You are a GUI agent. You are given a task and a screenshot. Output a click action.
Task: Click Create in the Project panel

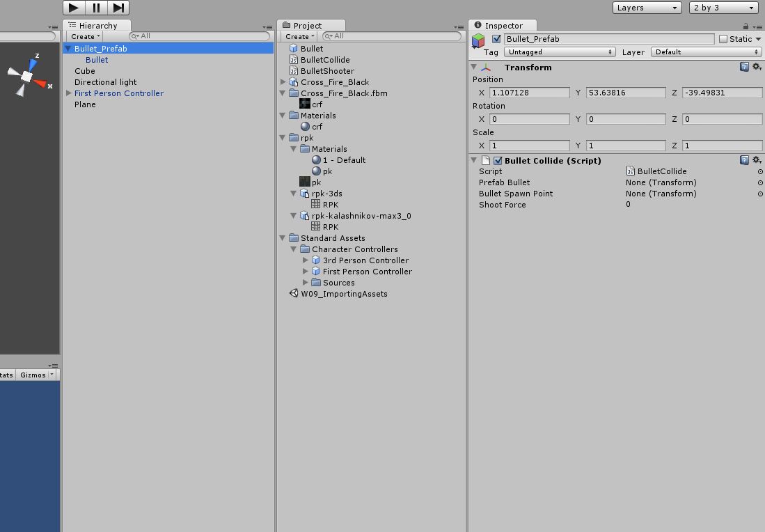298,36
